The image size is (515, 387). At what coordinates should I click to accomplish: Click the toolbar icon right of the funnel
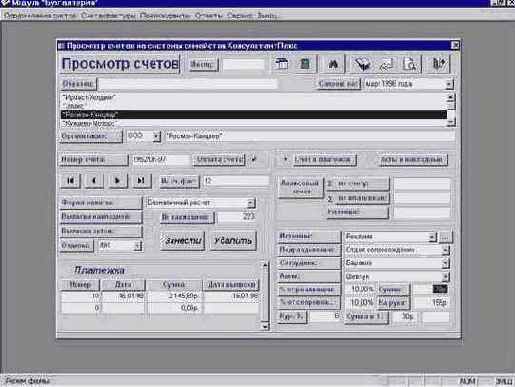pyautogui.click(x=386, y=64)
